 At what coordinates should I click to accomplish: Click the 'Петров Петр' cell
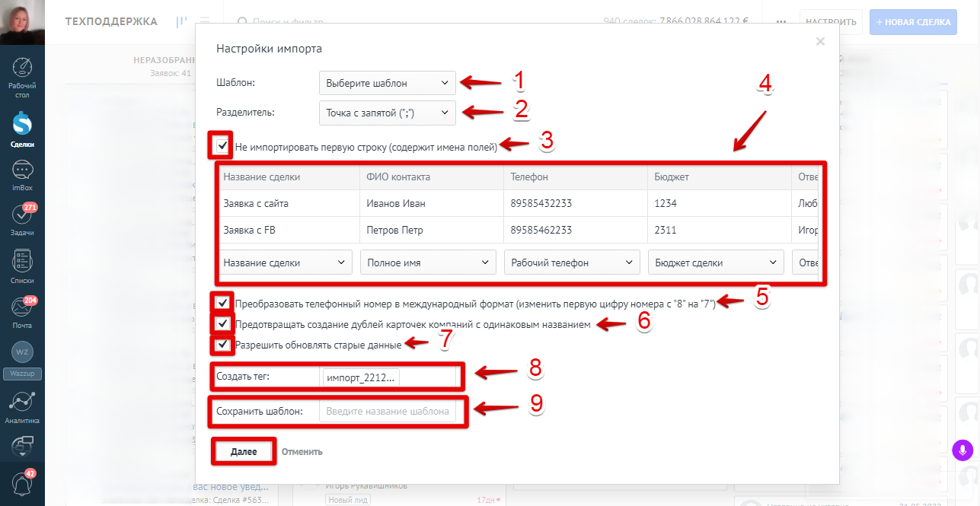pyautogui.click(x=431, y=230)
